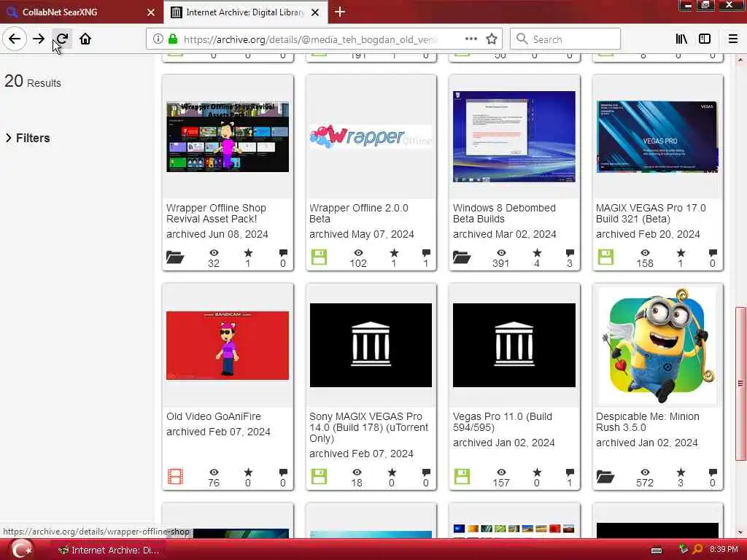Bookmark this page with the star icon
This screenshot has height=560, width=747.
492,39
